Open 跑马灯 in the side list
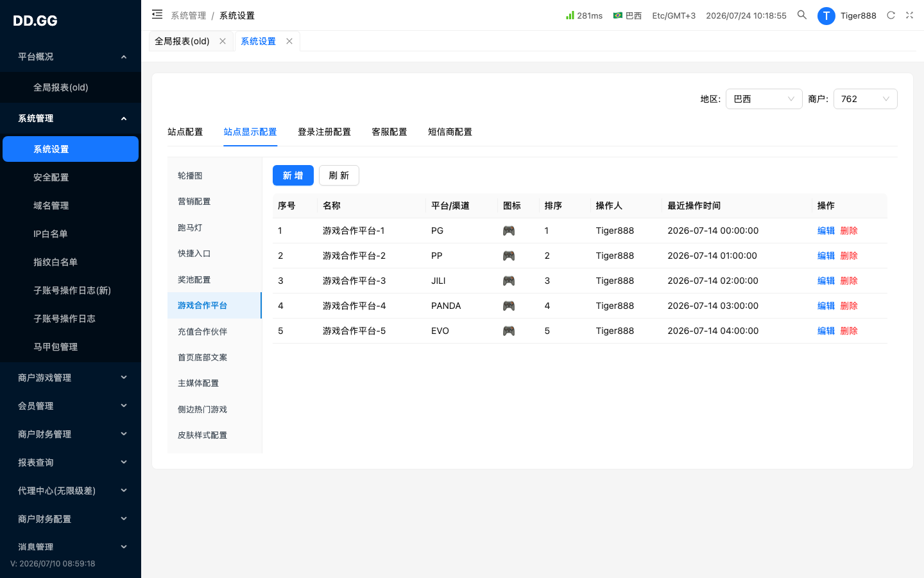Screen dimensions: 924x578 point(214,227)
